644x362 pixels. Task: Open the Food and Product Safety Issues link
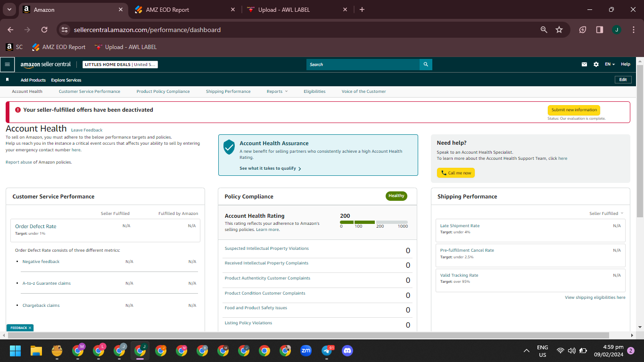(x=256, y=308)
